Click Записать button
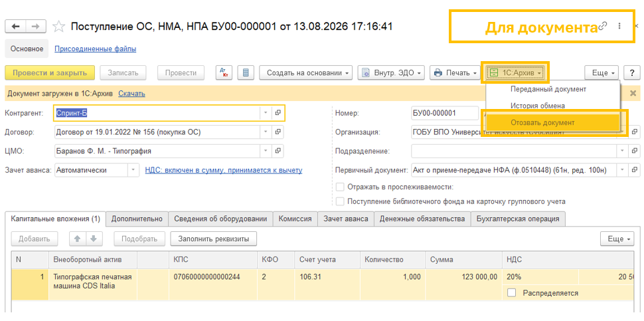Image resolution: width=644 pixels, height=321 pixels. tap(123, 72)
